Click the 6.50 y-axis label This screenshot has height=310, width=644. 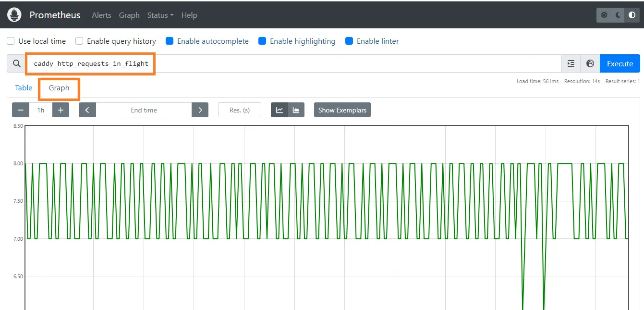click(18, 276)
